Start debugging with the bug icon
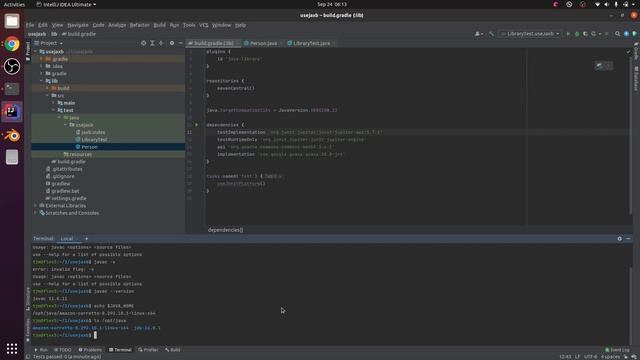 click(x=577, y=34)
